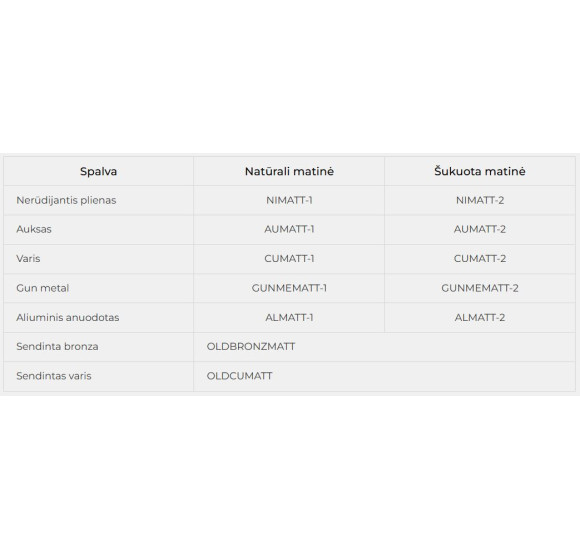Click the NIMATT-1 code cell
Viewport: 580px width, 550px height.
(x=289, y=200)
